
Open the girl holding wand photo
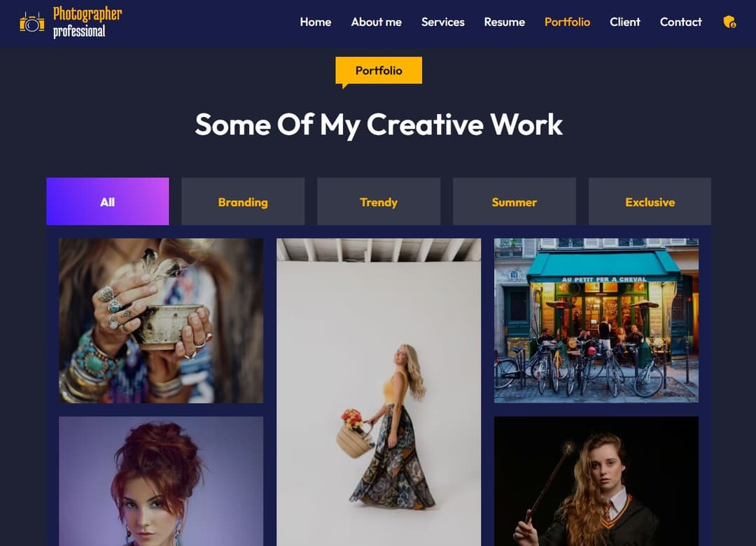(x=596, y=482)
